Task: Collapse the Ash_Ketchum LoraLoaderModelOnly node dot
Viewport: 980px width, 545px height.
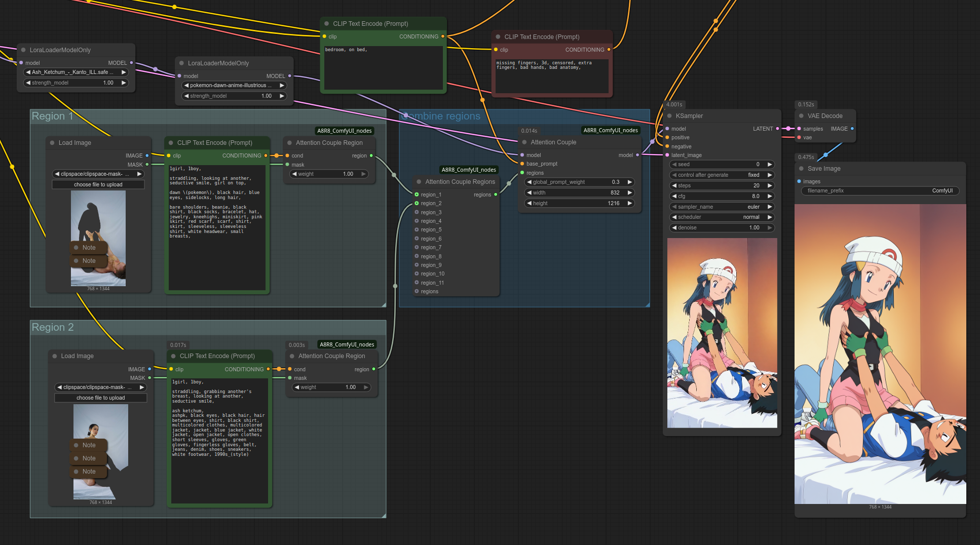Action: [x=23, y=50]
